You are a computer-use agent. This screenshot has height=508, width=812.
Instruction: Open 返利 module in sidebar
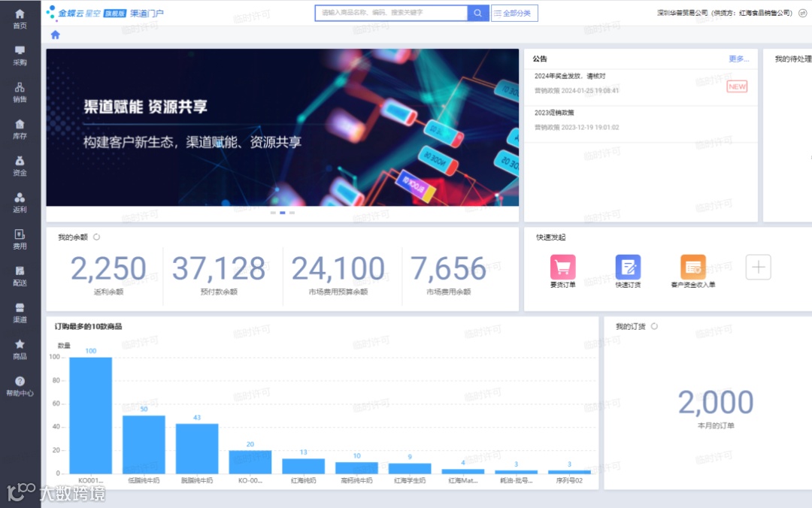point(20,202)
